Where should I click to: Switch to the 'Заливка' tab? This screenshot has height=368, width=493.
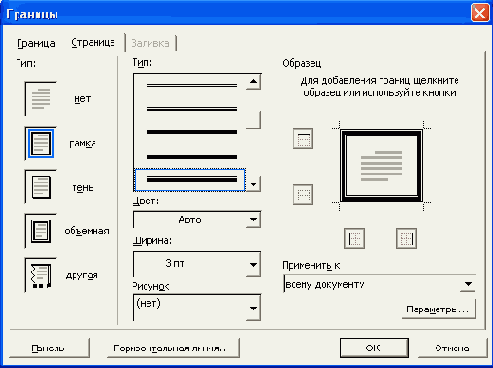[150, 43]
